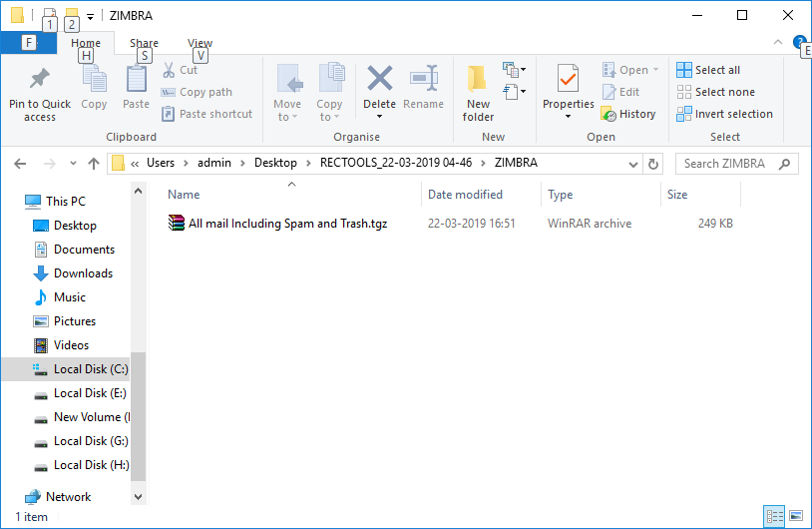Open Network in navigation pane
812x529 pixels.
(69, 497)
